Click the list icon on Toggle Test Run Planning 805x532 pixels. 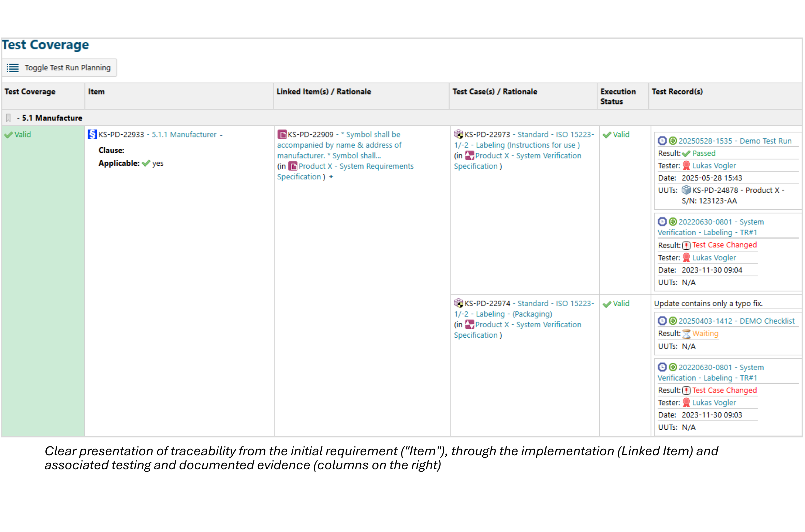pyautogui.click(x=12, y=68)
